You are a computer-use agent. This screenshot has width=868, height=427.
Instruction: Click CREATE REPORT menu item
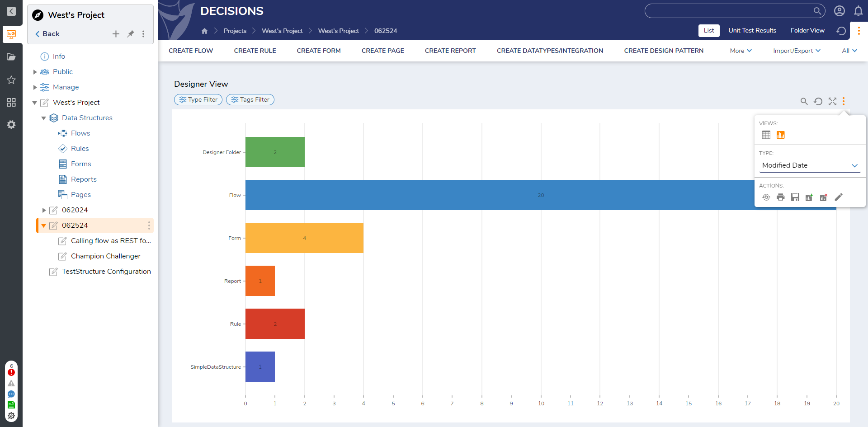coord(450,51)
